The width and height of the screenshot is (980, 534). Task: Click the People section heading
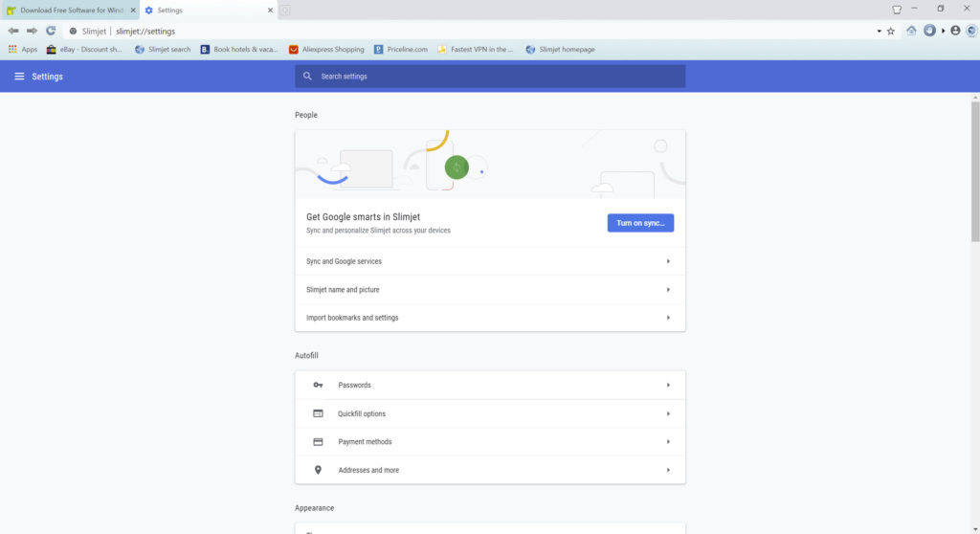(x=306, y=115)
